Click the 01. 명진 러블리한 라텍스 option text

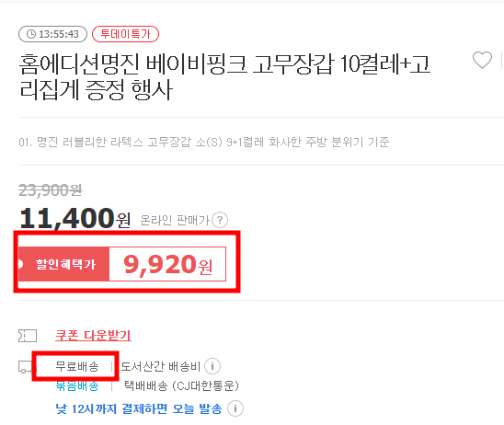pyautogui.click(x=204, y=142)
